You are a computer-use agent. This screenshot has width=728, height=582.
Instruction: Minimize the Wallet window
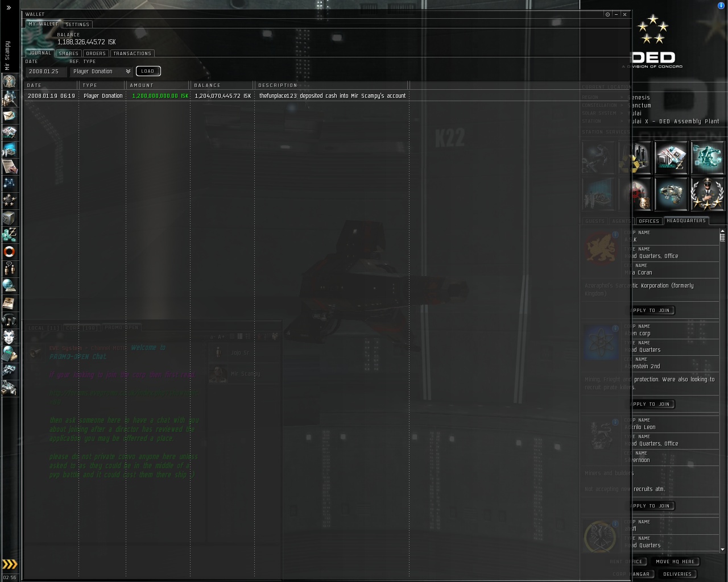tap(616, 14)
